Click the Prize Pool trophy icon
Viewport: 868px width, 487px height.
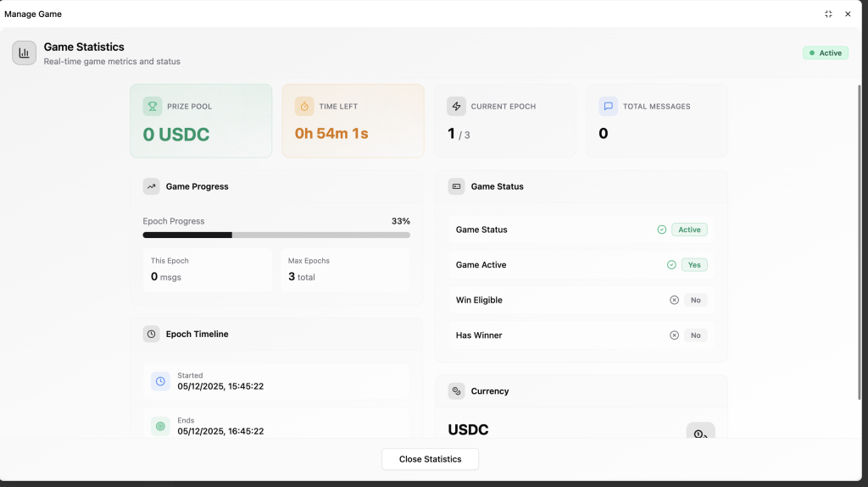click(x=153, y=107)
